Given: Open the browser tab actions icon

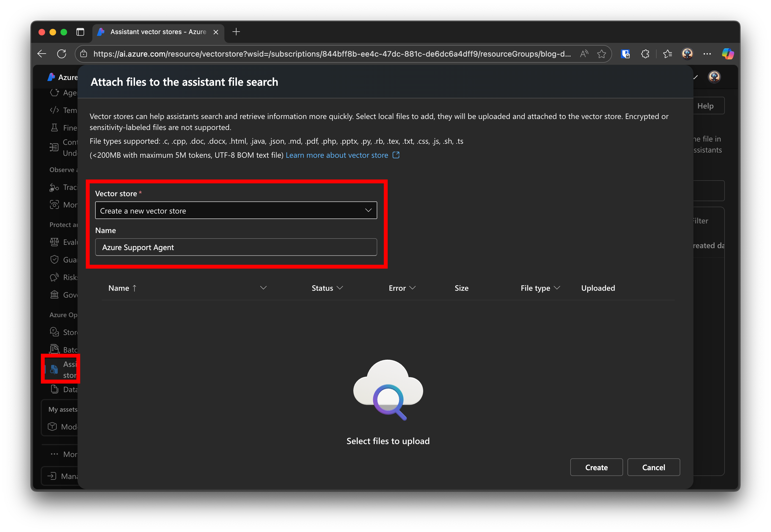Looking at the screenshot, I should (x=80, y=32).
